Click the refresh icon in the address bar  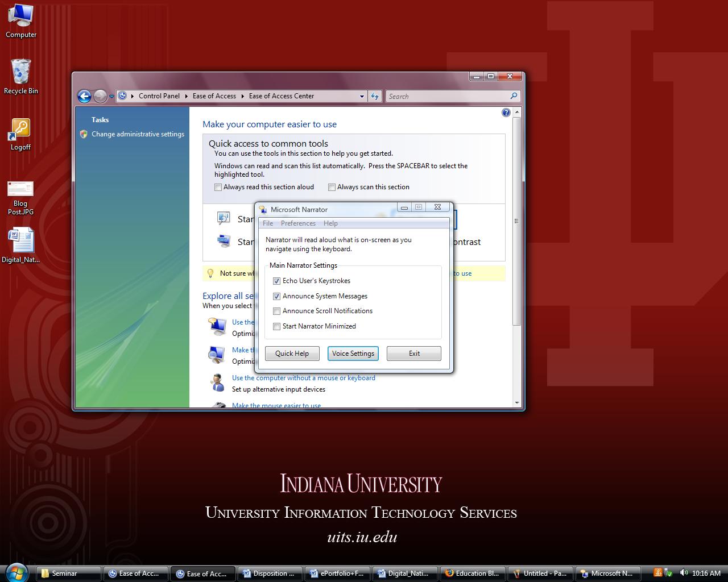coord(375,96)
